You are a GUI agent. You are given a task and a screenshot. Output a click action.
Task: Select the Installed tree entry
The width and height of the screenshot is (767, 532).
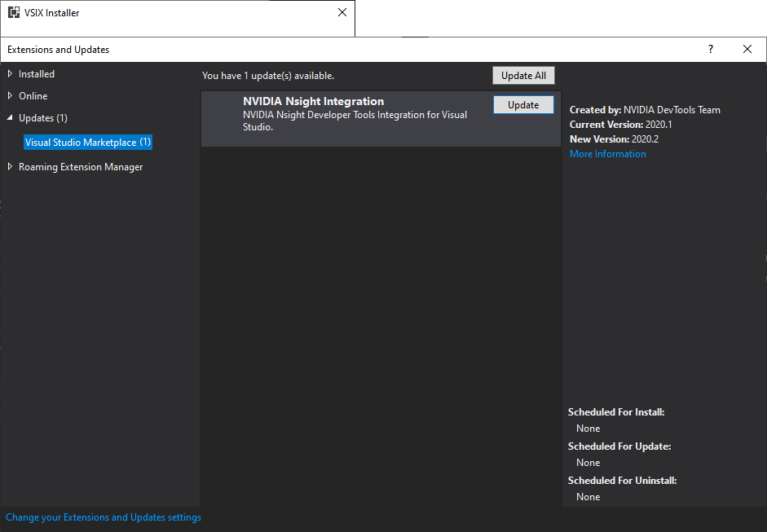36,73
